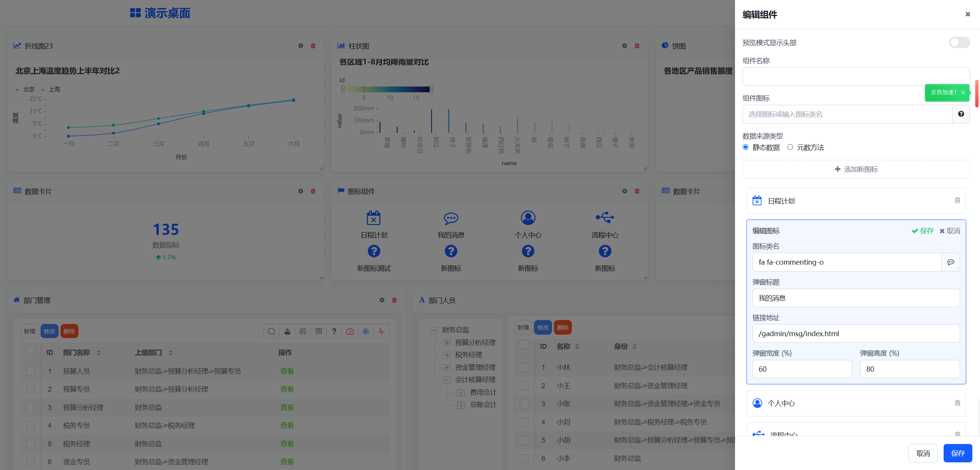The height and width of the screenshot is (470, 980).
Task: Check the row checkbox for 预算人员
Action: point(31,371)
